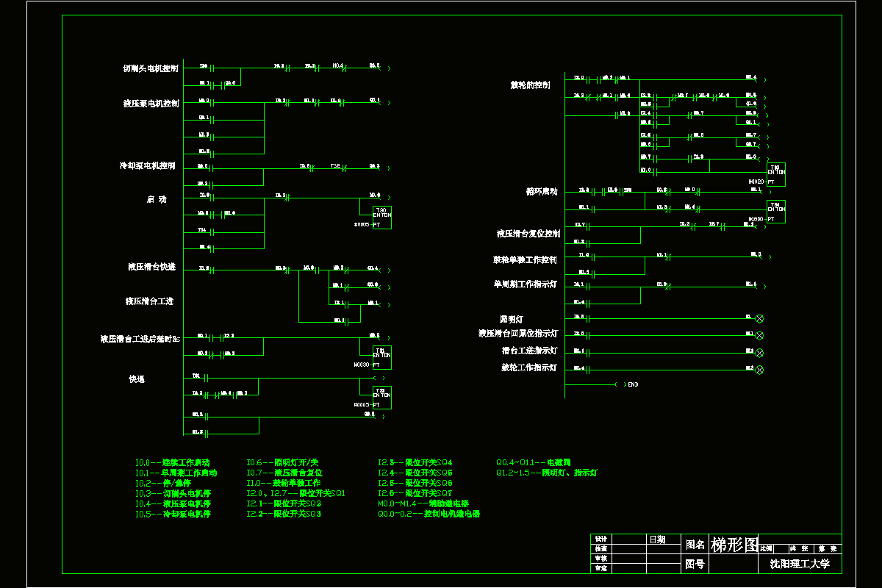Viewport: 882px width, 588px height.
Task: Click the 切削头电机控制 rung label
Action: [x=151, y=68]
